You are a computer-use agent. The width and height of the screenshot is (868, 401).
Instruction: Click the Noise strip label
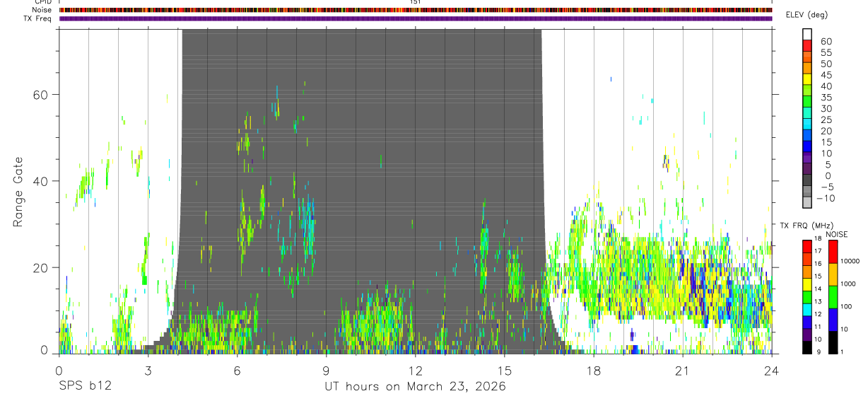tap(42, 10)
